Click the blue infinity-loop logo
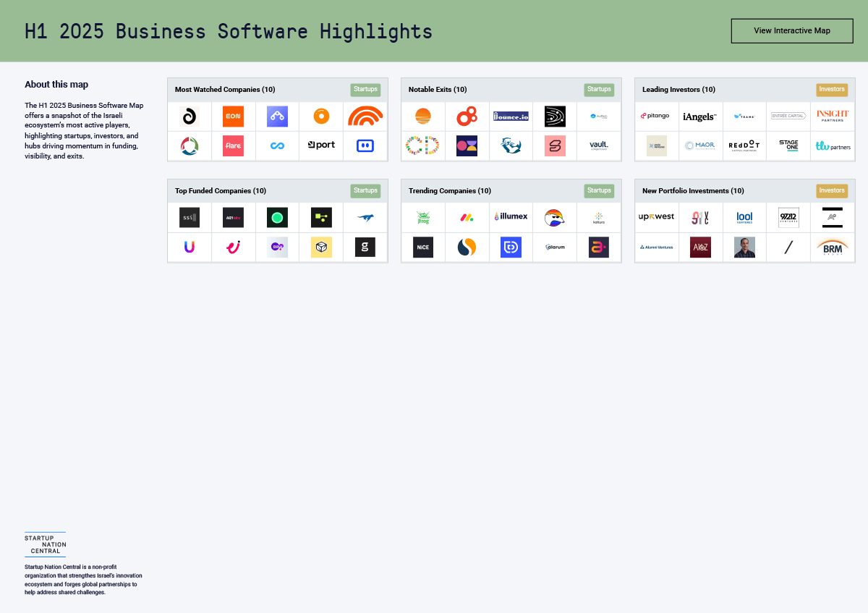This screenshot has height=613, width=868. point(277,145)
